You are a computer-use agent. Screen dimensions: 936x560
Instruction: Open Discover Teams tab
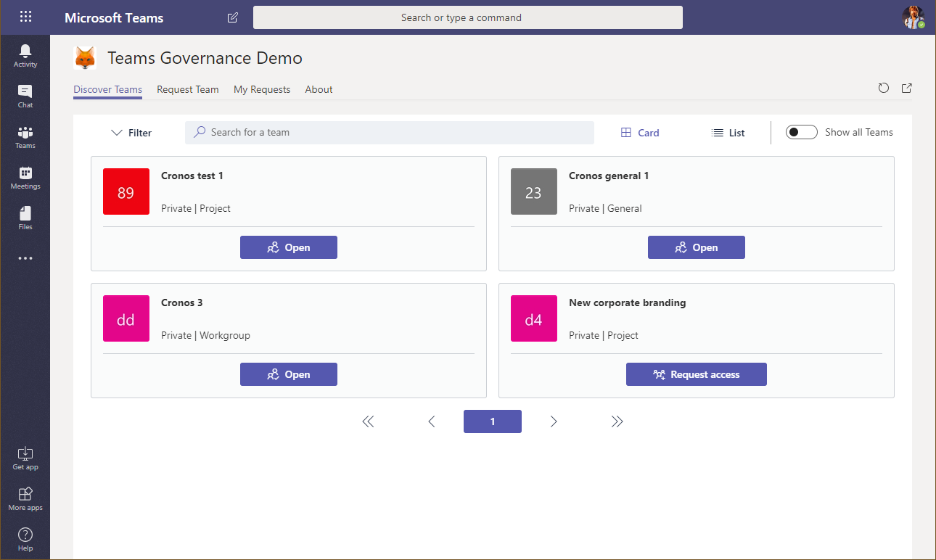[107, 90]
